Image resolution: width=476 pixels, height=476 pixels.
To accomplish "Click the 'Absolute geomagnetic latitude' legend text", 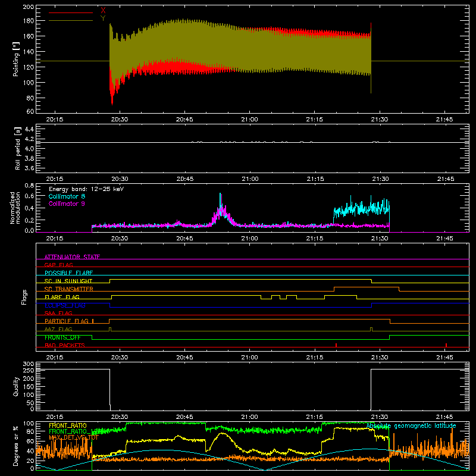I will click(411, 426).
